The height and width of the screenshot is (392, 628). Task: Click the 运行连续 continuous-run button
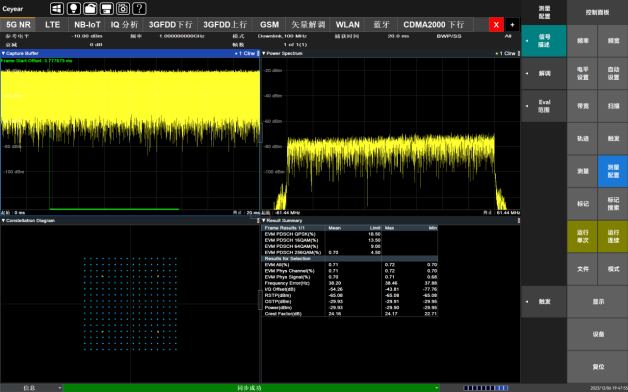click(x=613, y=236)
